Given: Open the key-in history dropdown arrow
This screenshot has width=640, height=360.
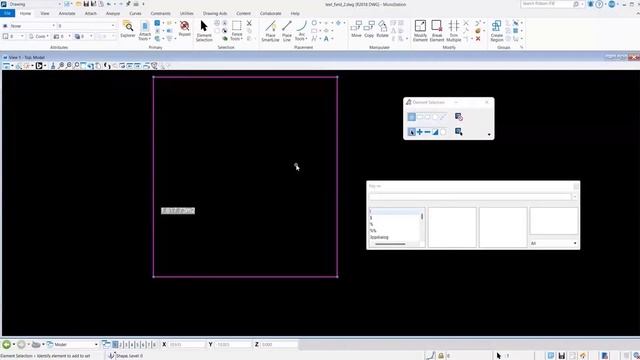Looking at the screenshot, I should pyautogui.click(x=575, y=197).
